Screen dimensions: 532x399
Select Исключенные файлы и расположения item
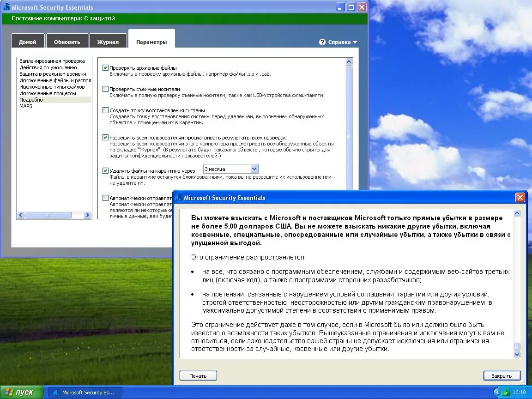coord(55,80)
